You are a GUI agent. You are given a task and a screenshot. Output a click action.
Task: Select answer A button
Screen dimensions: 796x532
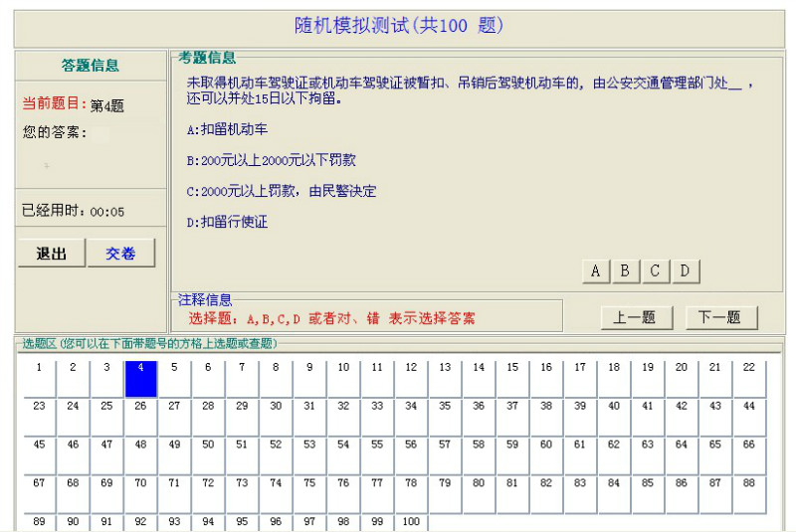click(x=595, y=270)
